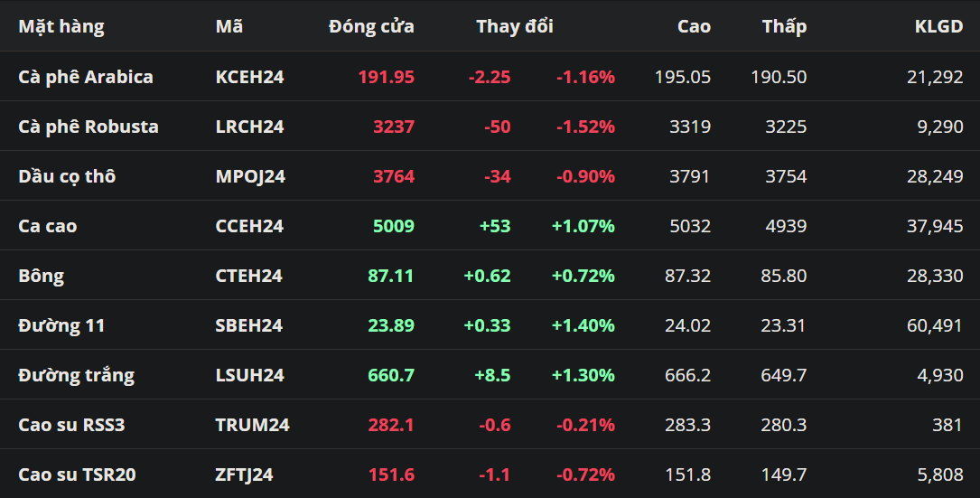Screen dimensions: 980x498
Task: Open the Cà phê Arabica row
Action: point(86,77)
